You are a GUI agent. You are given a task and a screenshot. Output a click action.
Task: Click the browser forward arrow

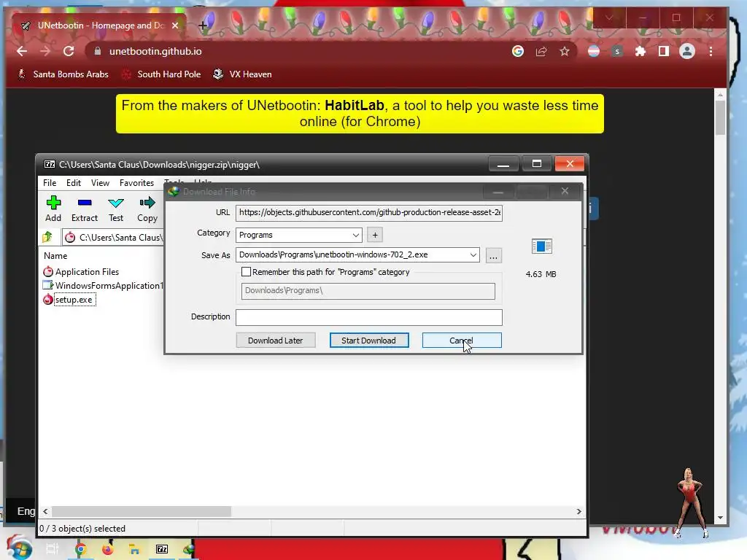pos(45,52)
